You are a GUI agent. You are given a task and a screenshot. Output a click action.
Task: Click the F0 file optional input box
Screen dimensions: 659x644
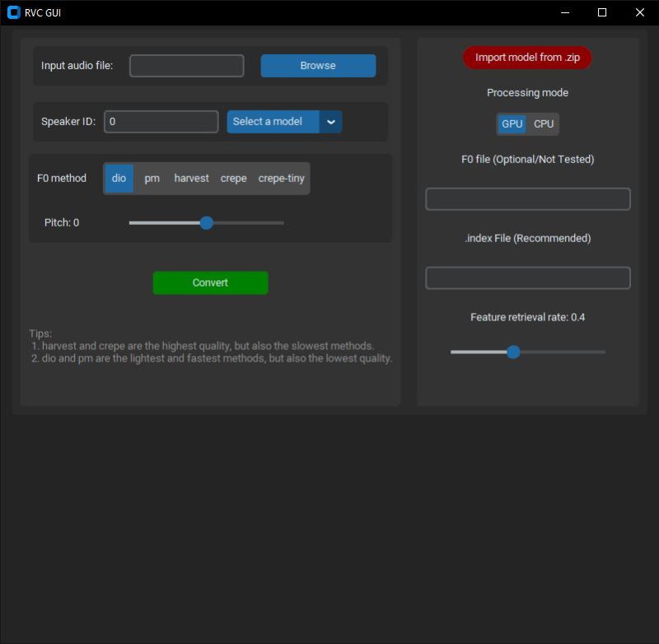(x=527, y=198)
